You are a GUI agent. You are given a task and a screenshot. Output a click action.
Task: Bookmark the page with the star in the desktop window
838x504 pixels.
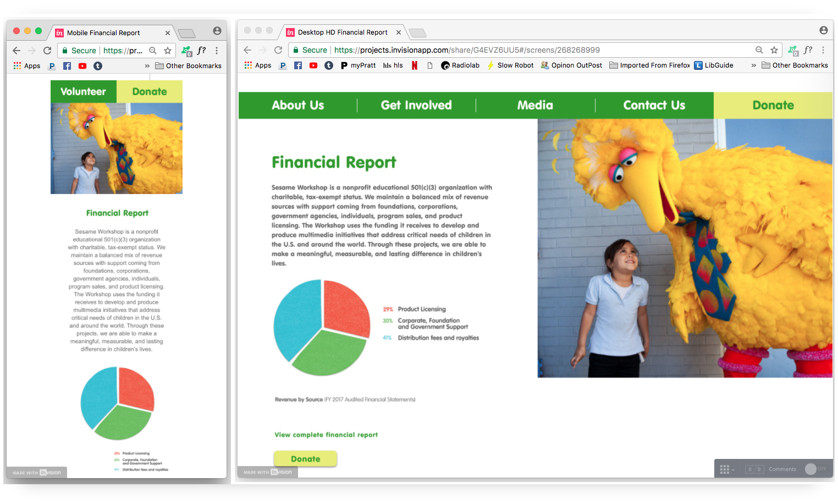774,50
